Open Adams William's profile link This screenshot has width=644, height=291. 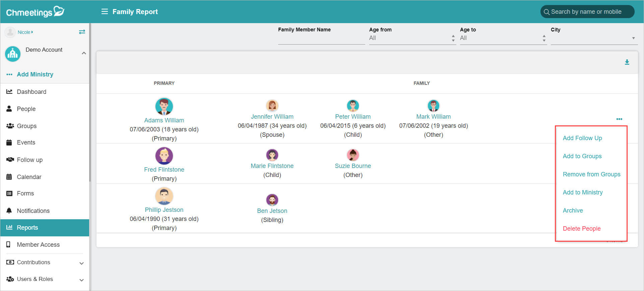click(164, 120)
